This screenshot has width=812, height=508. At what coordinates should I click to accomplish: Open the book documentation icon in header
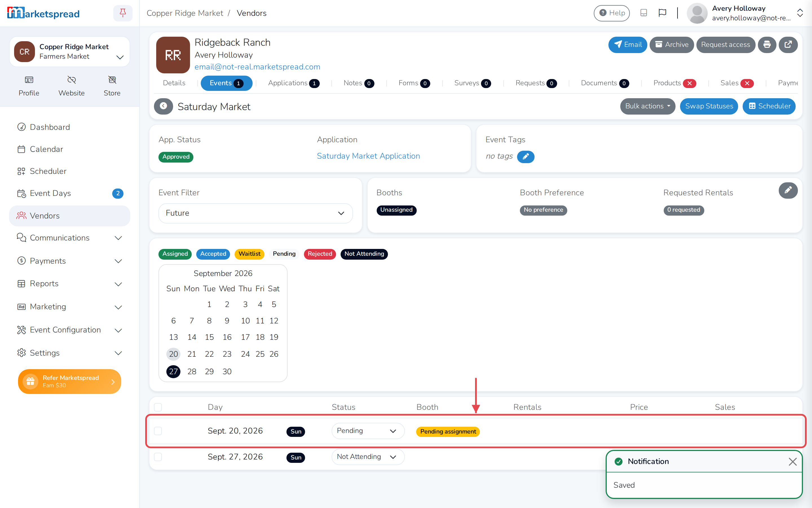point(643,13)
